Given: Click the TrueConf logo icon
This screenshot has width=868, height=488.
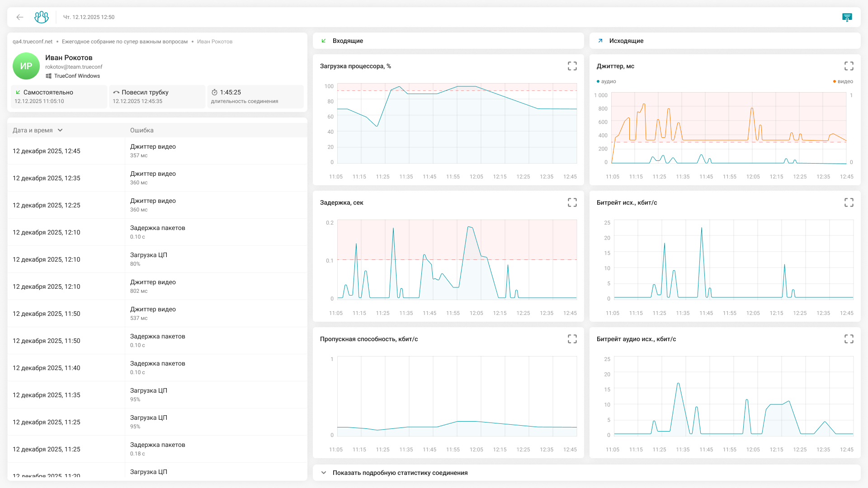Looking at the screenshot, I should [41, 17].
